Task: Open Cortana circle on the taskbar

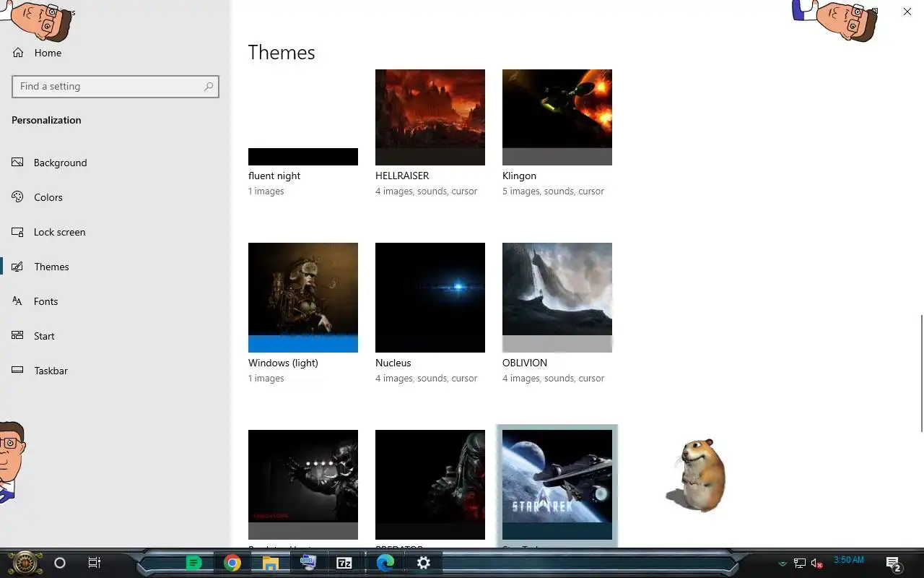Action: pos(60,563)
